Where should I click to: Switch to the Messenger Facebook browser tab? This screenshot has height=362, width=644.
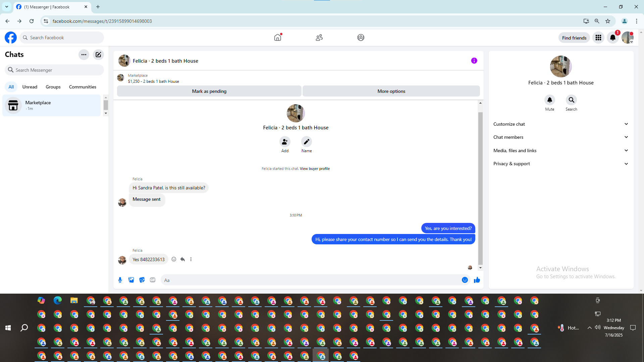click(52, 7)
